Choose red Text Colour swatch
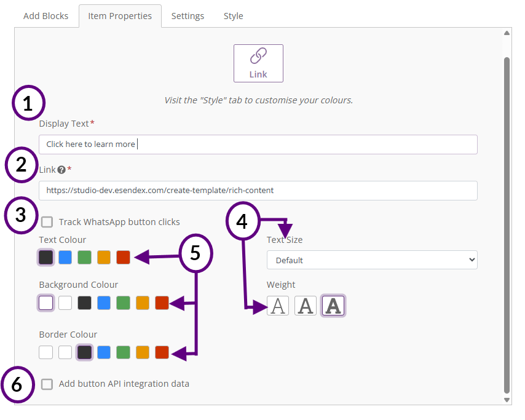The height and width of the screenshot is (420, 525). click(123, 257)
